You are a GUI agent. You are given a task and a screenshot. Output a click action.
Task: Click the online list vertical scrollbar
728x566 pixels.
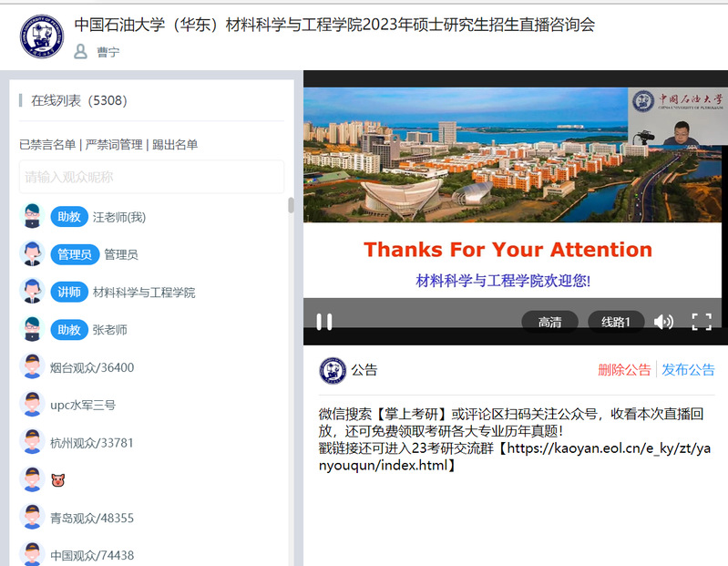tap(291, 206)
